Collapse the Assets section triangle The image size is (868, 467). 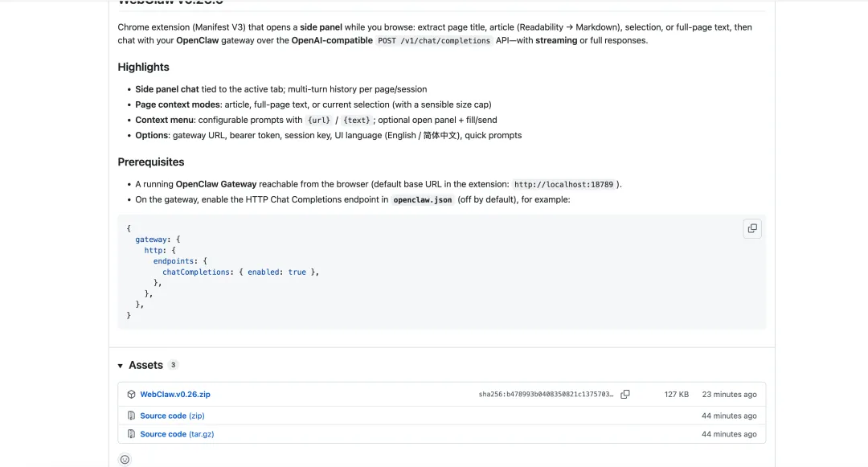[x=121, y=366]
